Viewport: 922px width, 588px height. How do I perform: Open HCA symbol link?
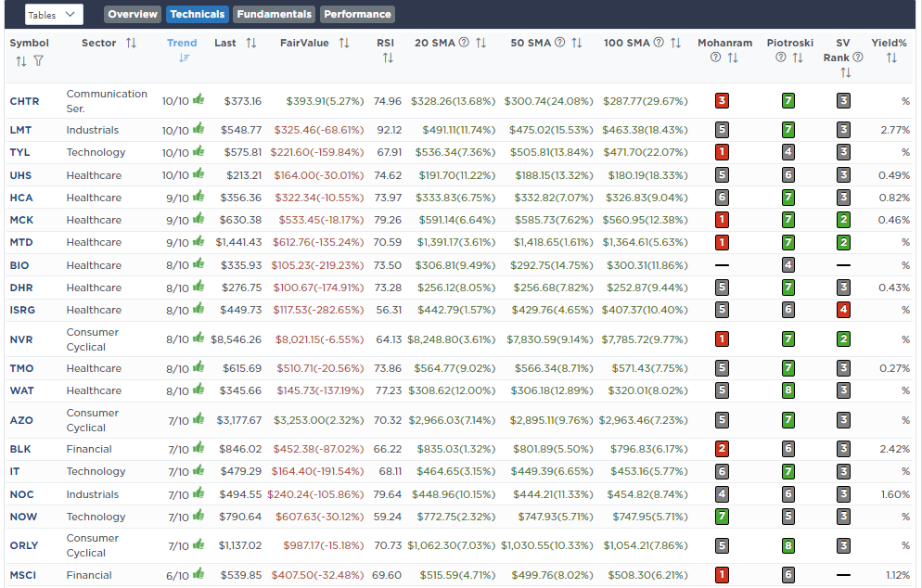tap(21, 198)
